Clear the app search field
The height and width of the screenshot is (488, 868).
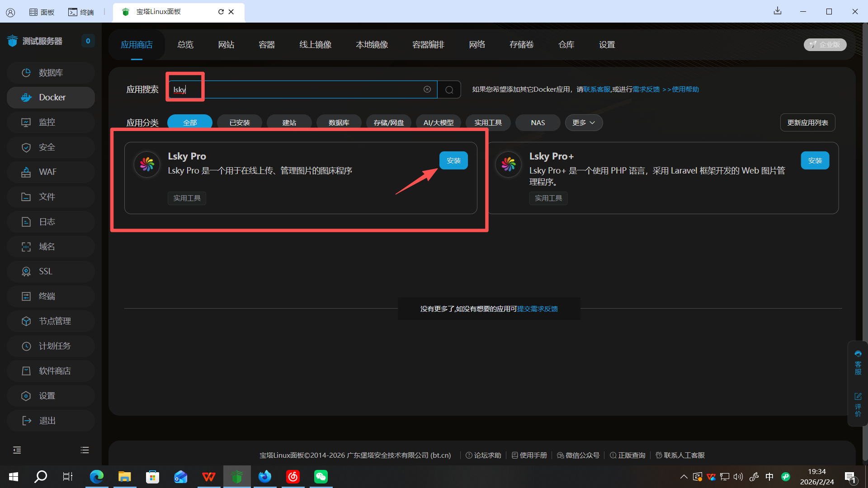point(427,89)
